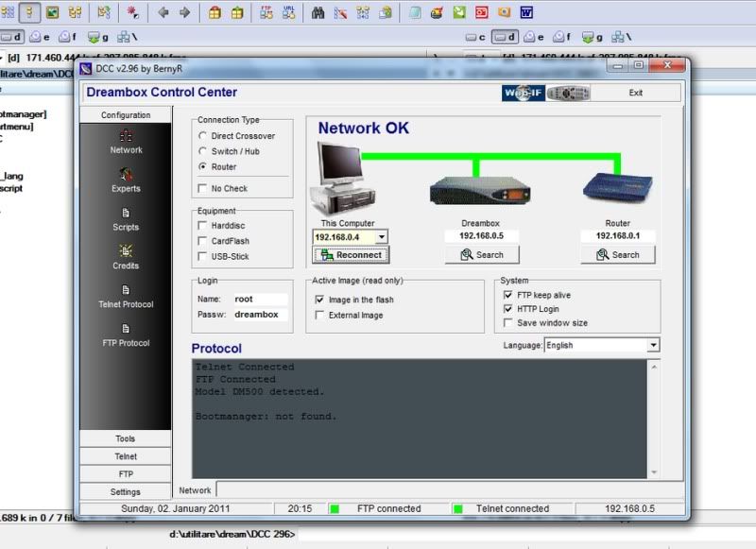Select the Network tab at bottom
This screenshot has height=549, width=756.
pos(196,490)
